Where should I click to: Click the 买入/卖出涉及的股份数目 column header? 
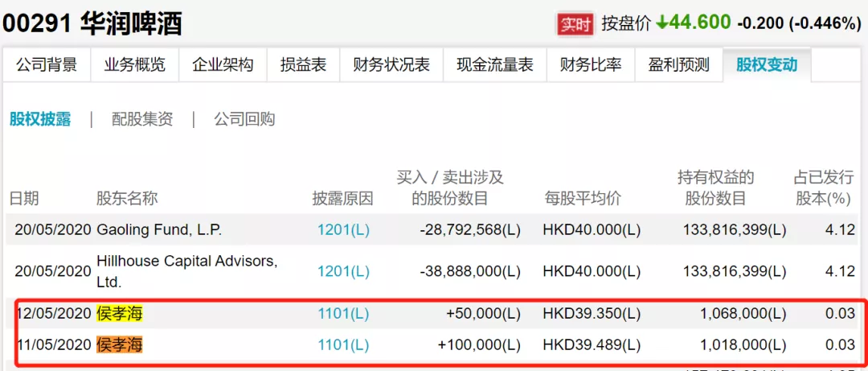pos(450,188)
